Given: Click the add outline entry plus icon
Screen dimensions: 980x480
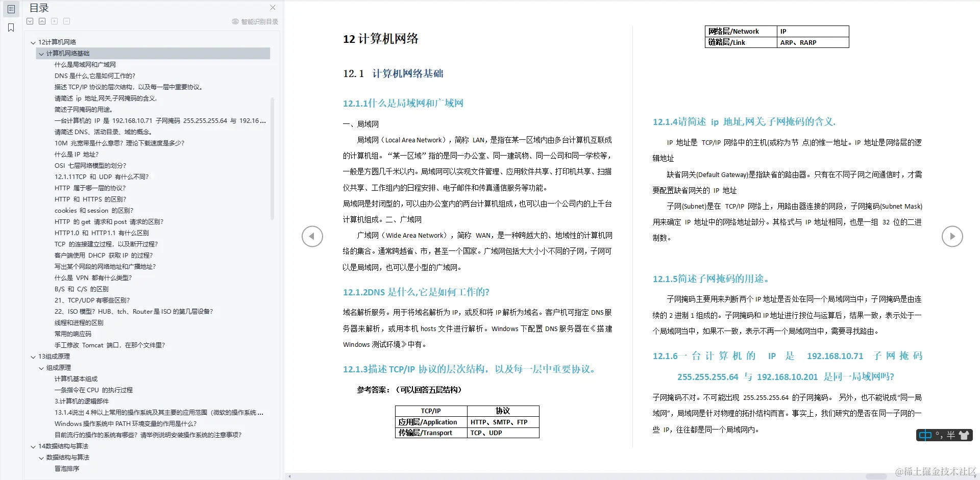Looking at the screenshot, I should [55, 21].
